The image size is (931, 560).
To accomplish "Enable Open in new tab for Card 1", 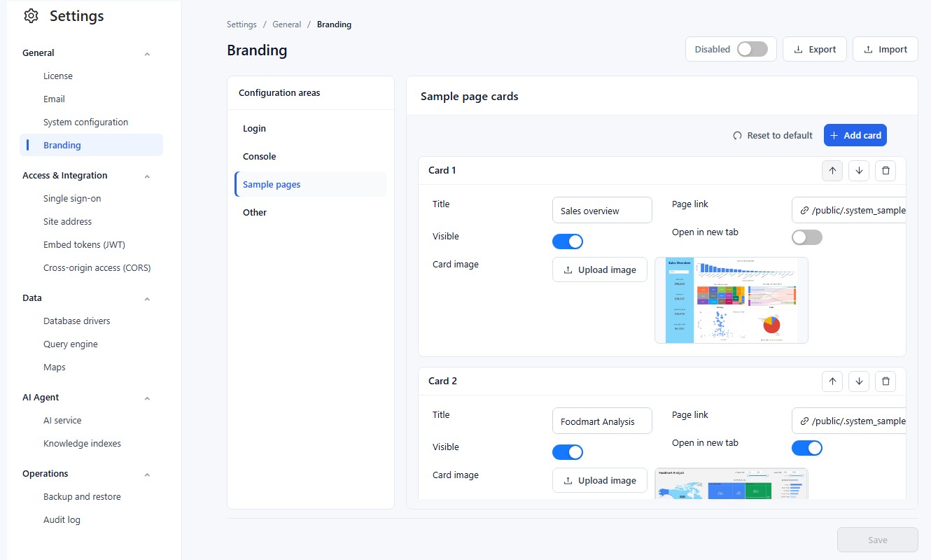I will pyautogui.click(x=807, y=237).
